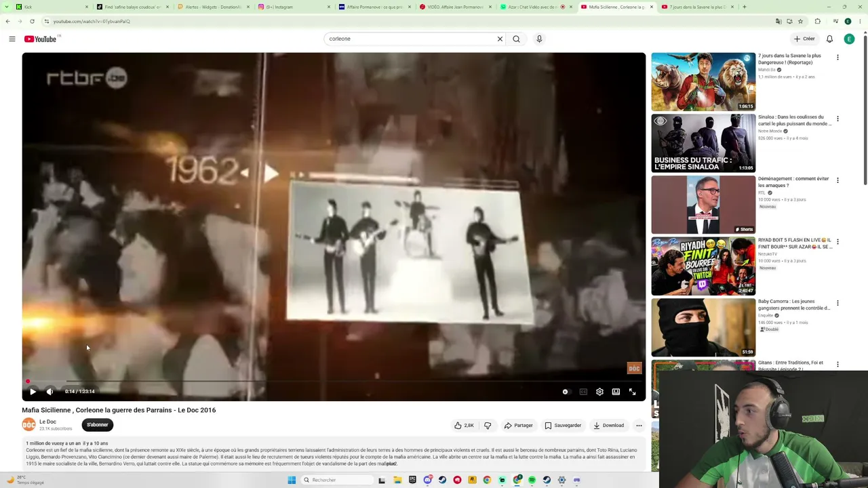Image resolution: width=868 pixels, height=488 pixels.
Task: Switch the player to theater mode
Action: click(x=616, y=392)
